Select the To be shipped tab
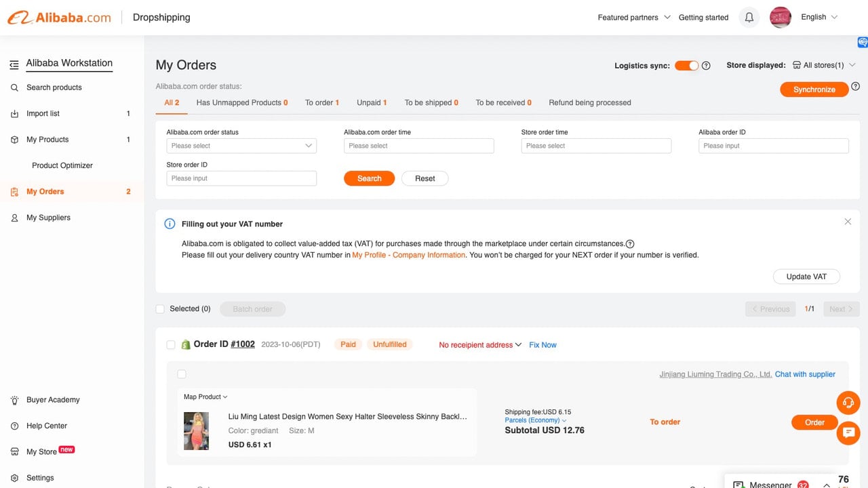This screenshot has height=488, width=868. coord(431,103)
